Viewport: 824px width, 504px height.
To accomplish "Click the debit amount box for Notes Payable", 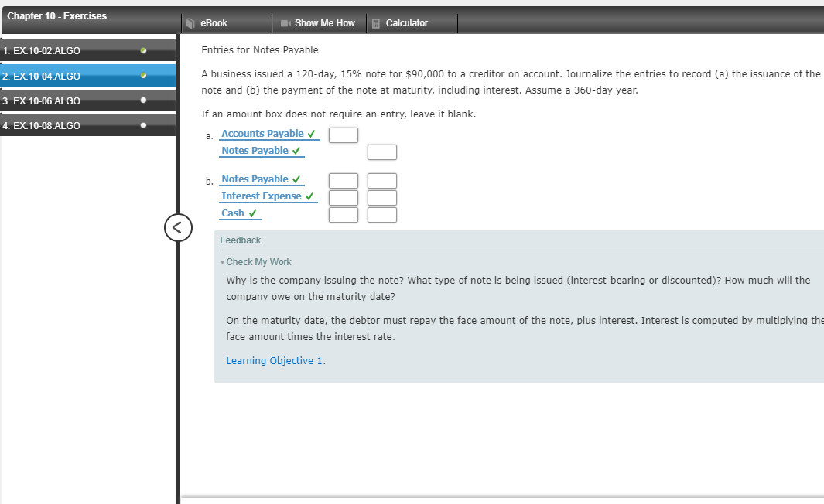I will (x=344, y=180).
